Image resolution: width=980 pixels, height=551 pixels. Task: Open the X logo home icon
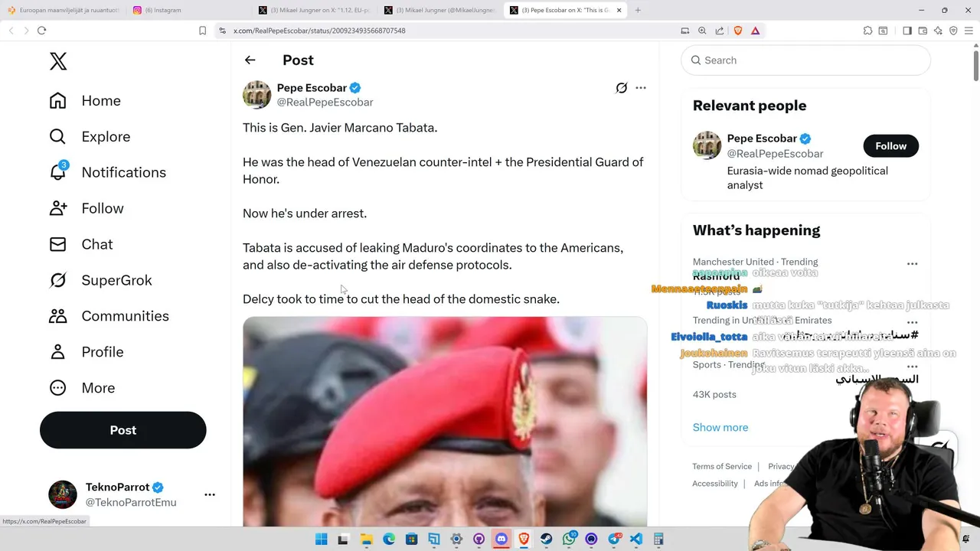[58, 61]
